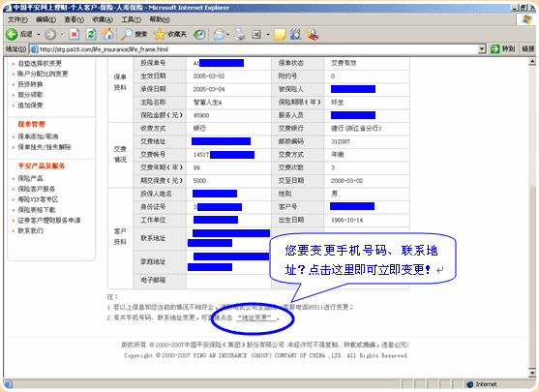Open the 文件(F) menu
Screen dimensions: 539x392
pyautogui.click(x=17, y=19)
